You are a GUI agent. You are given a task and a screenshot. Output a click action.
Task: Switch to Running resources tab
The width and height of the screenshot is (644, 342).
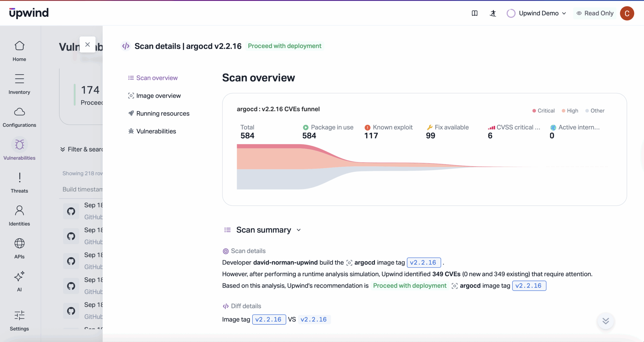tap(163, 114)
